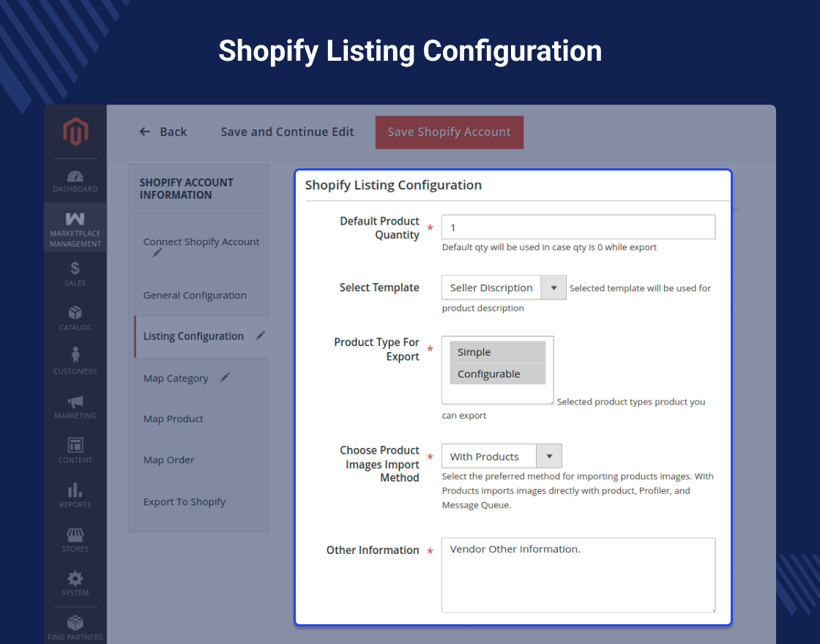Open Find Partners icon menu

pyautogui.click(x=75, y=628)
